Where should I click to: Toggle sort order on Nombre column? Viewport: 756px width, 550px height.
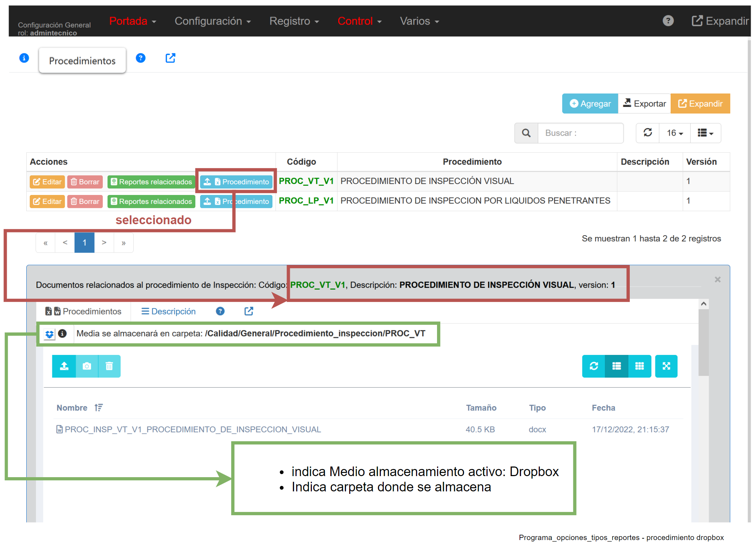click(99, 408)
